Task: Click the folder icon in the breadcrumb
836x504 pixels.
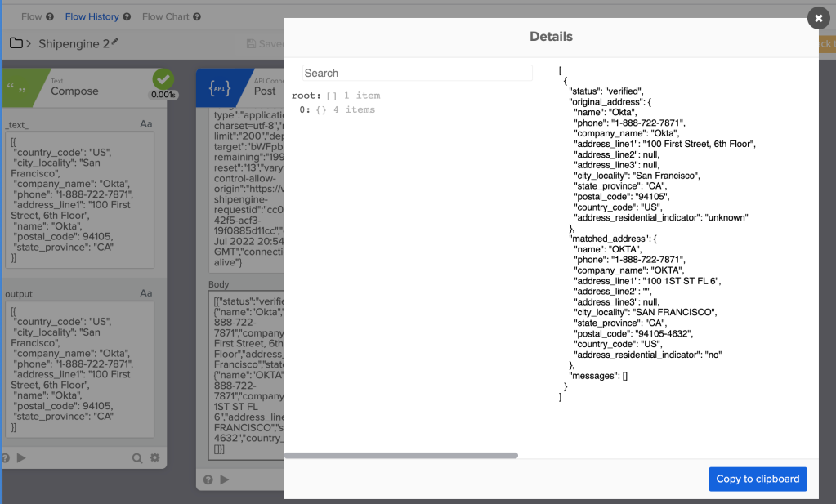Action: coord(16,43)
